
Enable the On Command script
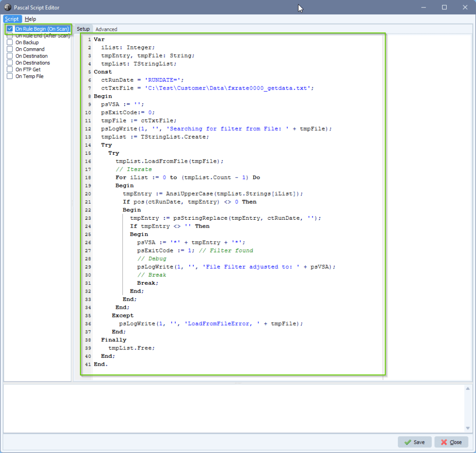[9, 49]
